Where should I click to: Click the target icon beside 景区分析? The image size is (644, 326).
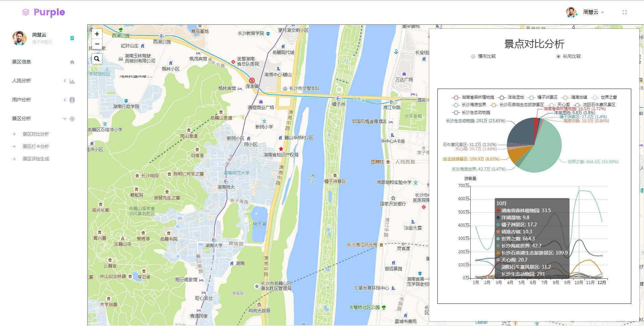click(x=72, y=119)
